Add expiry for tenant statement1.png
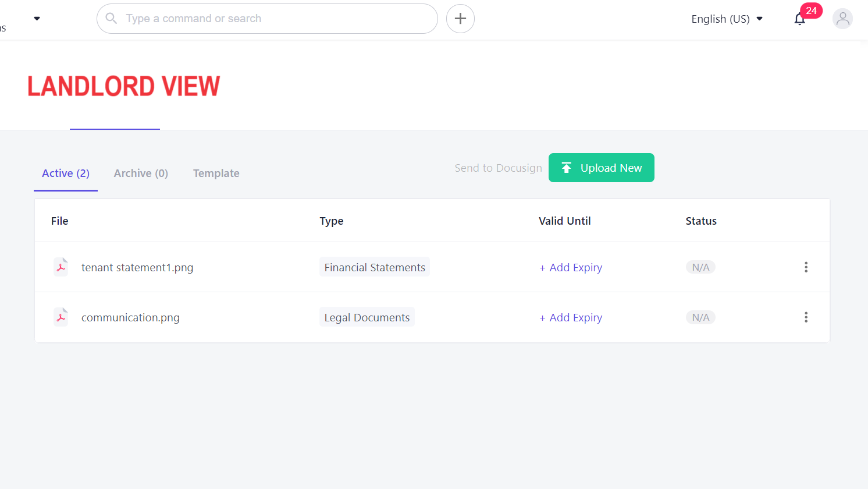 pyautogui.click(x=571, y=267)
